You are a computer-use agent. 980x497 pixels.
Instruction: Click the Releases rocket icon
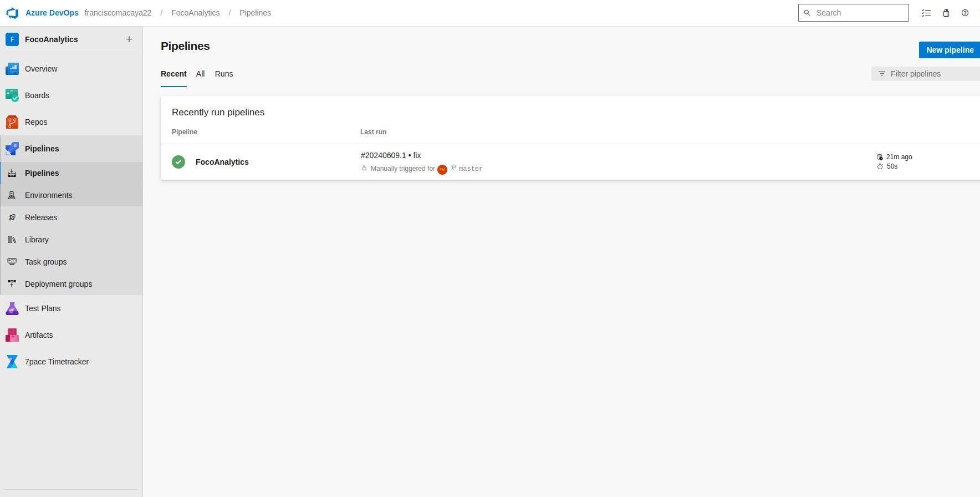[x=12, y=217]
